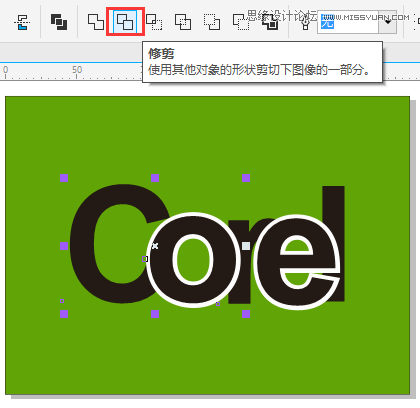Click the bottom-middle purple selection handle

click(155, 314)
